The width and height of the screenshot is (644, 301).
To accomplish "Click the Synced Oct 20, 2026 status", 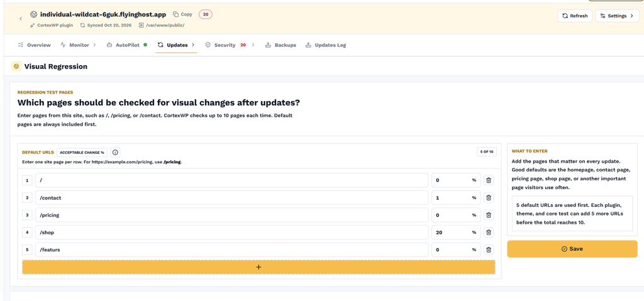I will (x=106, y=25).
